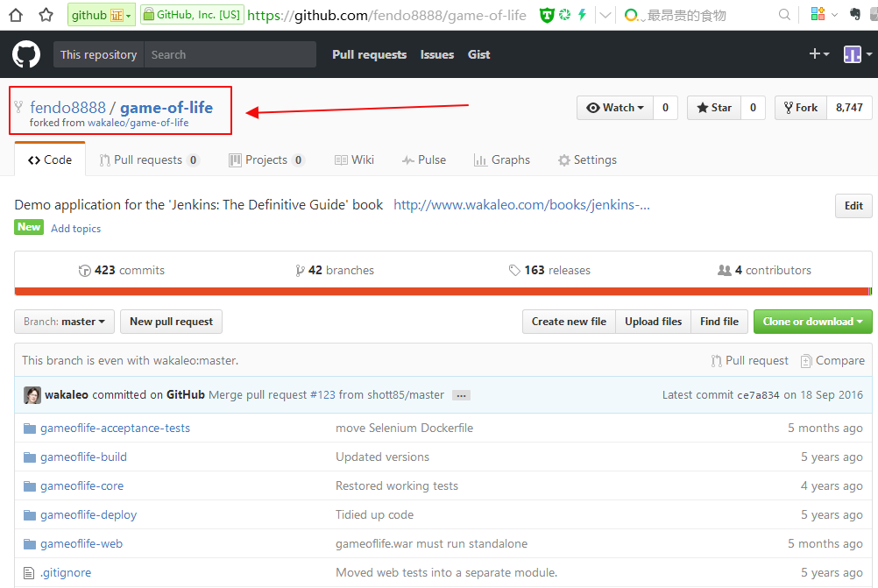View the 42 branches
Image resolution: width=878 pixels, height=588 pixels.
tap(335, 271)
